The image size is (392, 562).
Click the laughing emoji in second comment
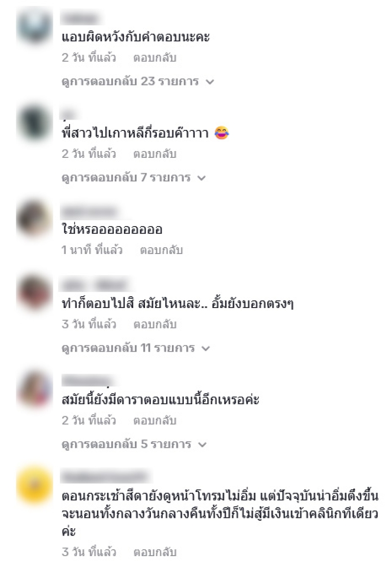click(221, 133)
